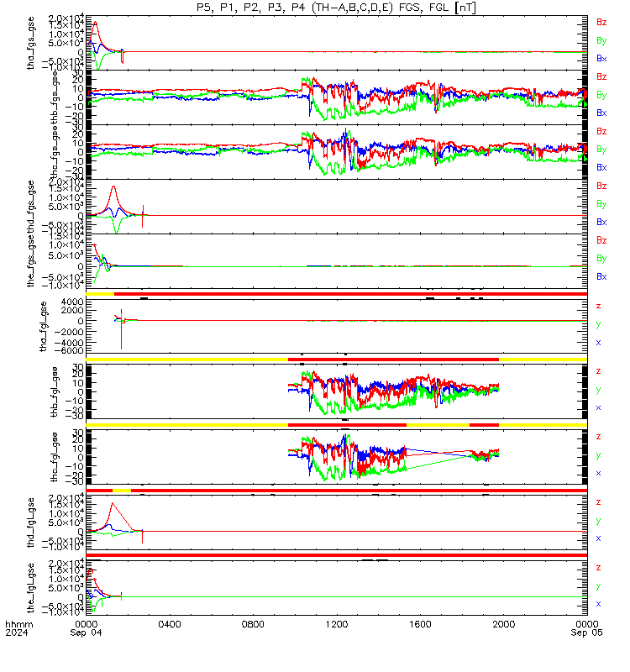Click the 'Sep 05' date label

pyautogui.click(x=586, y=633)
